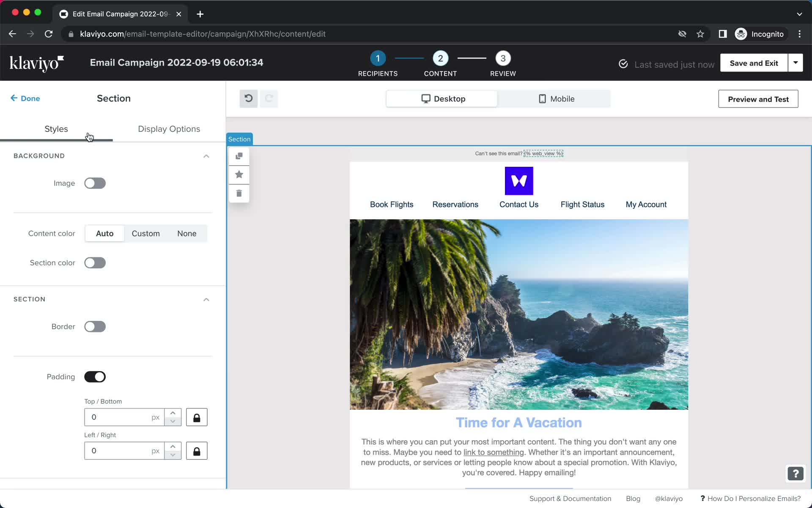Click Done back arrow
The width and height of the screenshot is (812, 508).
[25, 98]
